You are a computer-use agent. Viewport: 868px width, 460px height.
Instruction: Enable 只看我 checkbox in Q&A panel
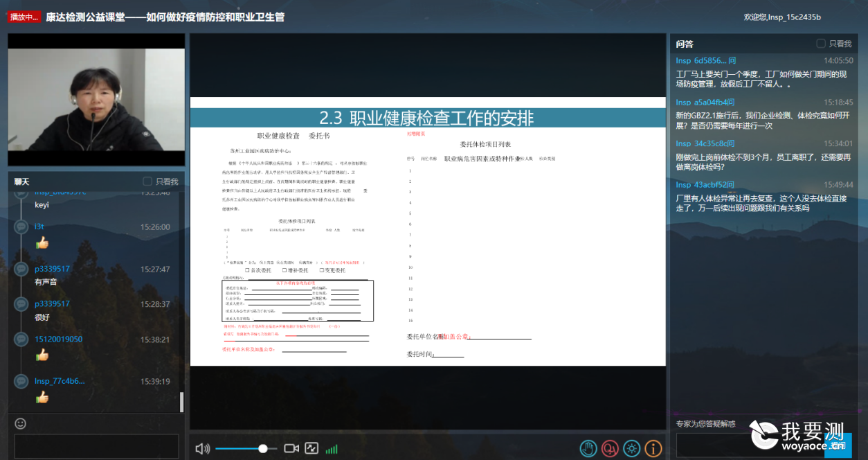821,44
